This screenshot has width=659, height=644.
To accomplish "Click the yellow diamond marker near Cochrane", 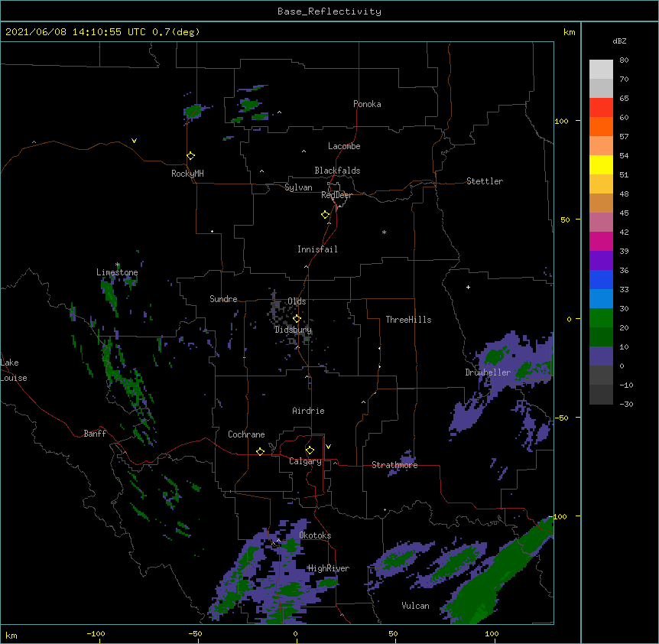I will tap(260, 451).
